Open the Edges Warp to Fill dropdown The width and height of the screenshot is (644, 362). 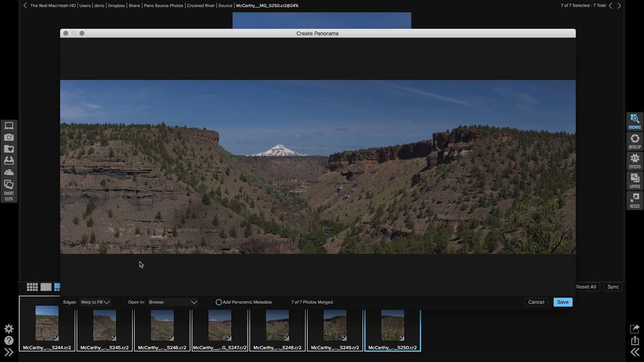click(x=95, y=302)
